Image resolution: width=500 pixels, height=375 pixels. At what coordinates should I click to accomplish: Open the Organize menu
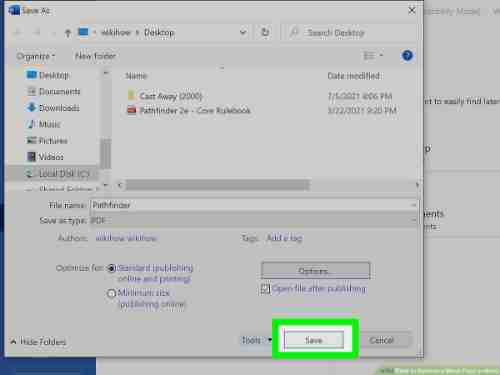pos(36,56)
